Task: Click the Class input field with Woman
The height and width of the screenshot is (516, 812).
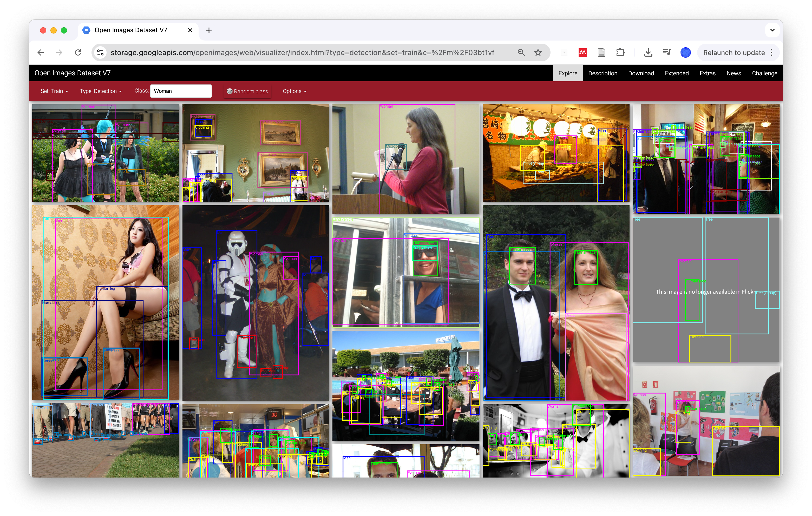Action: 181,91
